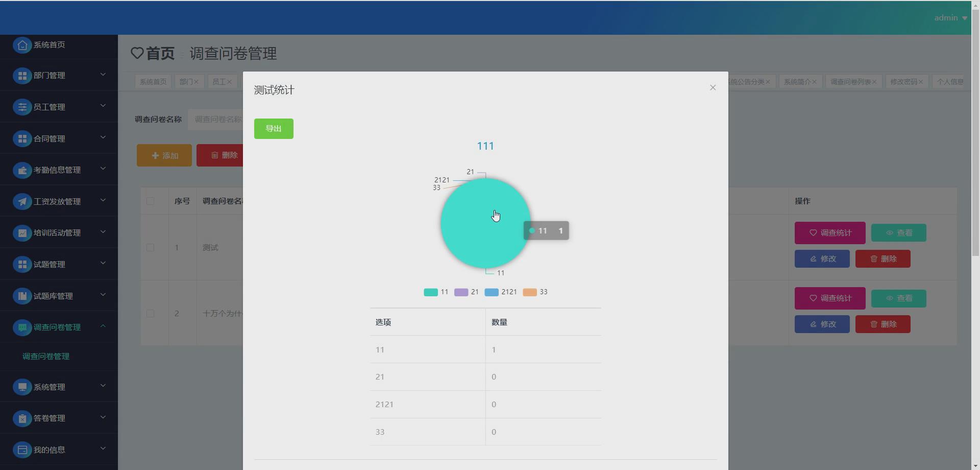Click the 答卷管理 clipboard icon
The width and height of the screenshot is (980, 470).
(22, 418)
